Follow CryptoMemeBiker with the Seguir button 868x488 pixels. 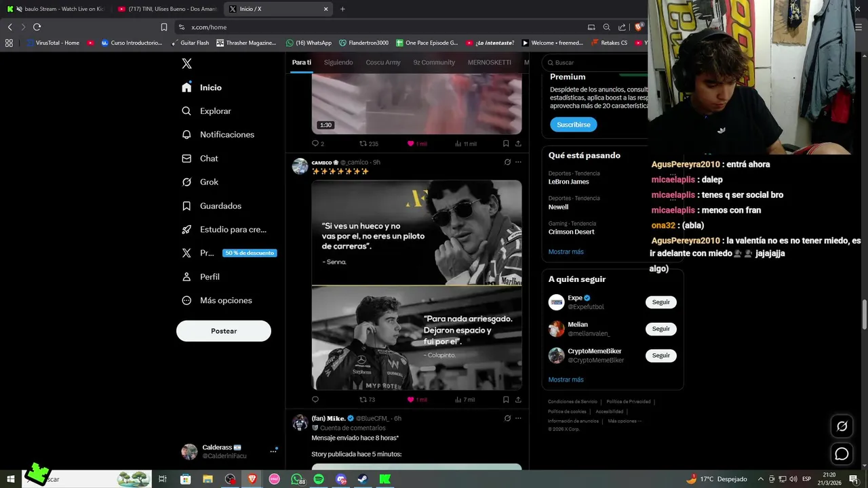point(661,355)
